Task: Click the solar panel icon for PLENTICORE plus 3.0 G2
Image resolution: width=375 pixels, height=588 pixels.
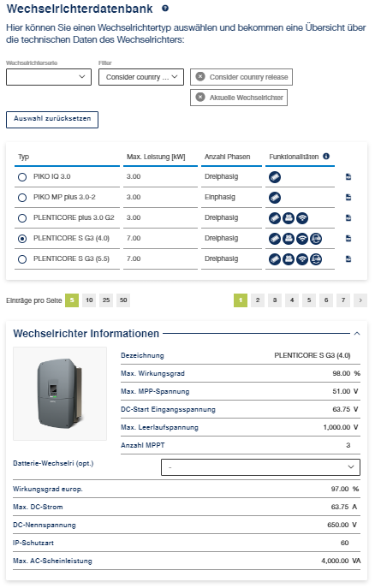Action: coord(275,218)
